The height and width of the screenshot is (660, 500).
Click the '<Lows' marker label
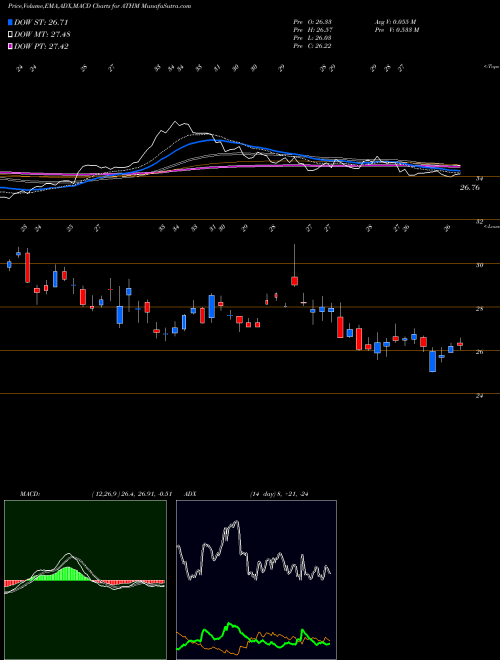click(491, 226)
